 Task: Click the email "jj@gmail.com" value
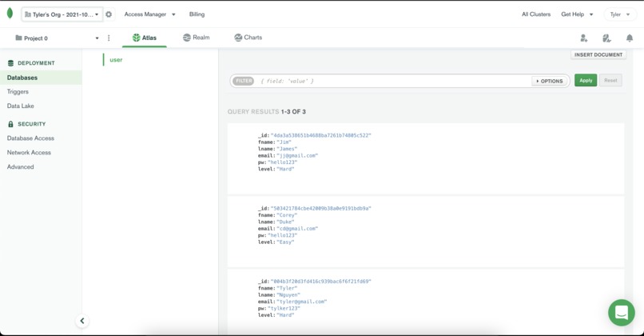(297, 156)
